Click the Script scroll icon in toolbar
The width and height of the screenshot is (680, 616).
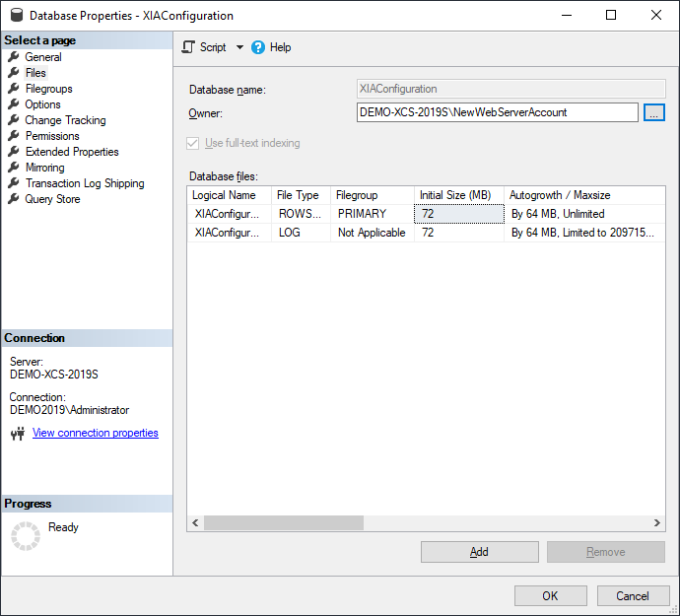pyautogui.click(x=188, y=47)
